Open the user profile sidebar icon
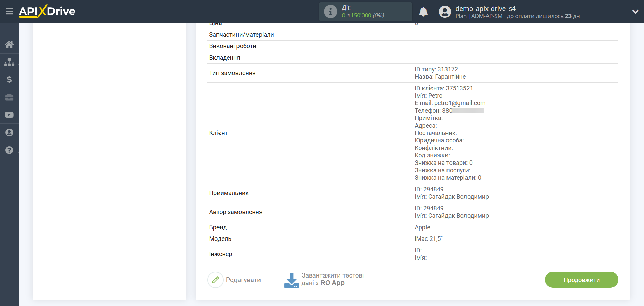The width and height of the screenshot is (644, 306). [x=9, y=133]
